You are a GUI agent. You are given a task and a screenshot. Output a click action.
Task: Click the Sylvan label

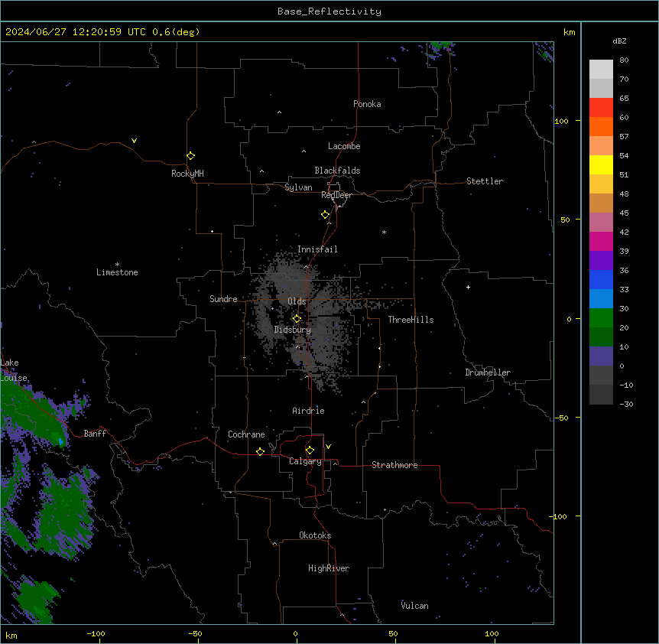click(298, 187)
